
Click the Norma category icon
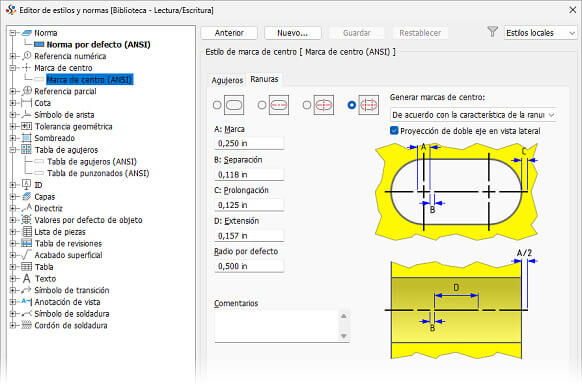[x=26, y=33]
